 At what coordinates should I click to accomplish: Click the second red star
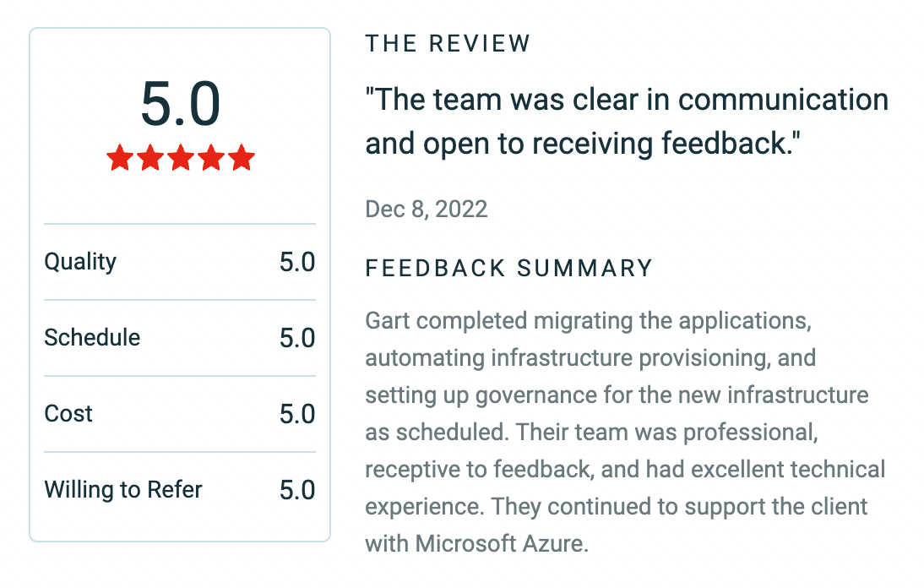(150, 158)
